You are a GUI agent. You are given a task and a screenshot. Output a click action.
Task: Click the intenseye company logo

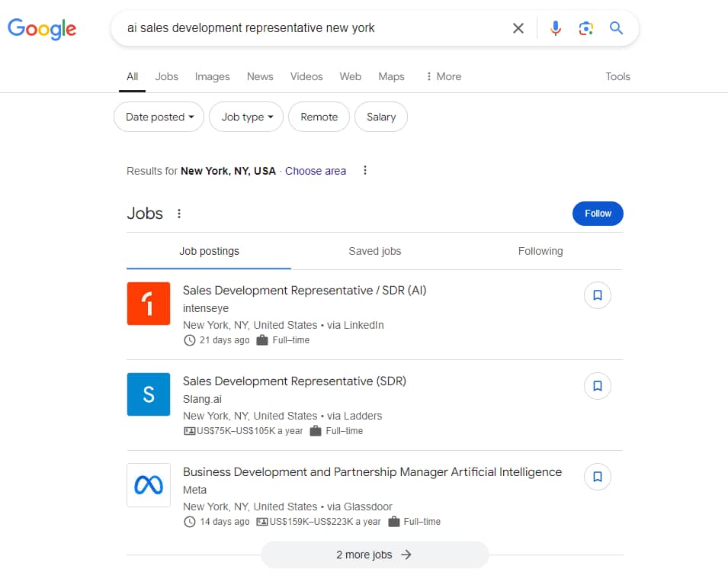149,304
